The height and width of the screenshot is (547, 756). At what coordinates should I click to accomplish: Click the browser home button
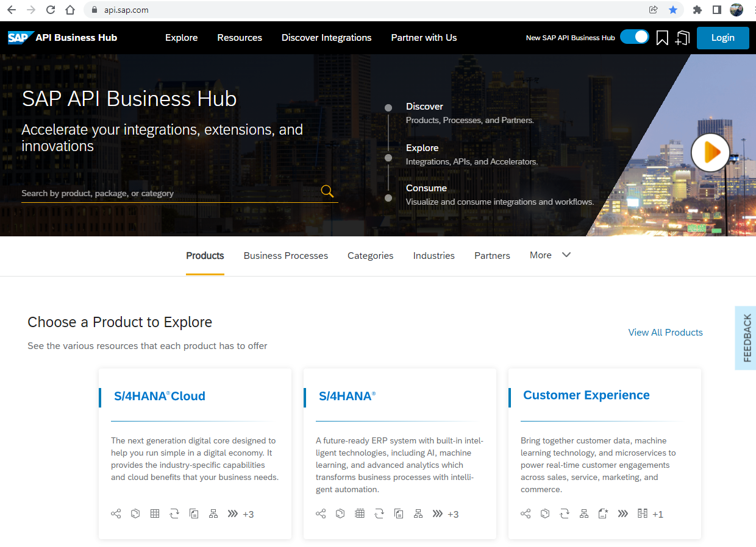70,10
